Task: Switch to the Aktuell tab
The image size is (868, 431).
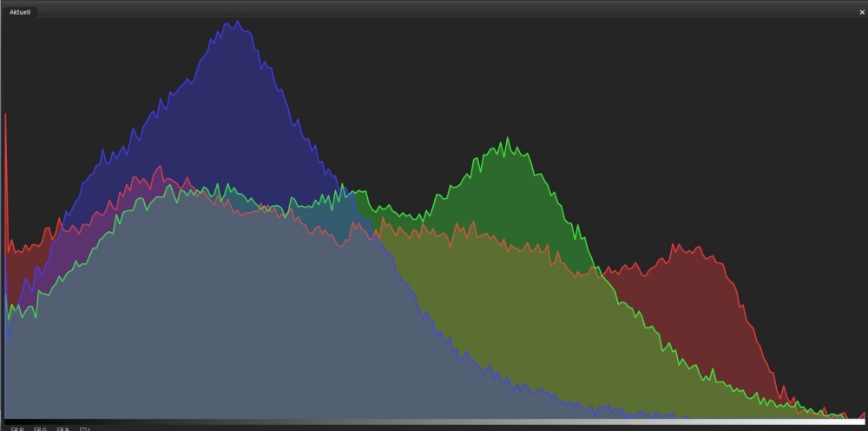Action: tap(19, 12)
